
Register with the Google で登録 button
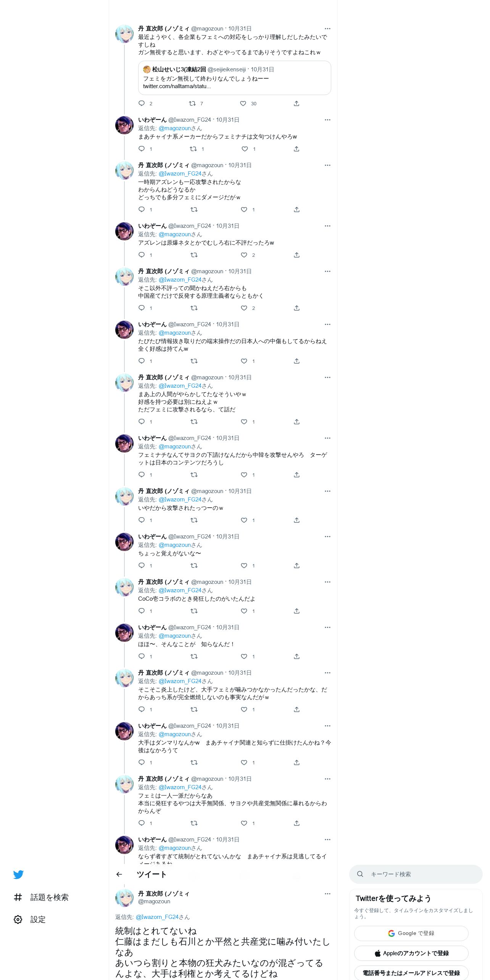tap(411, 933)
